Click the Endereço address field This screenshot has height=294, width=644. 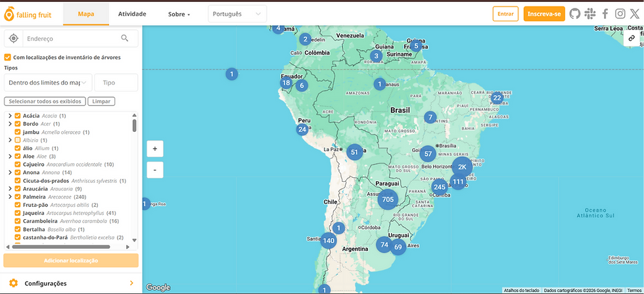pos(72,39)
